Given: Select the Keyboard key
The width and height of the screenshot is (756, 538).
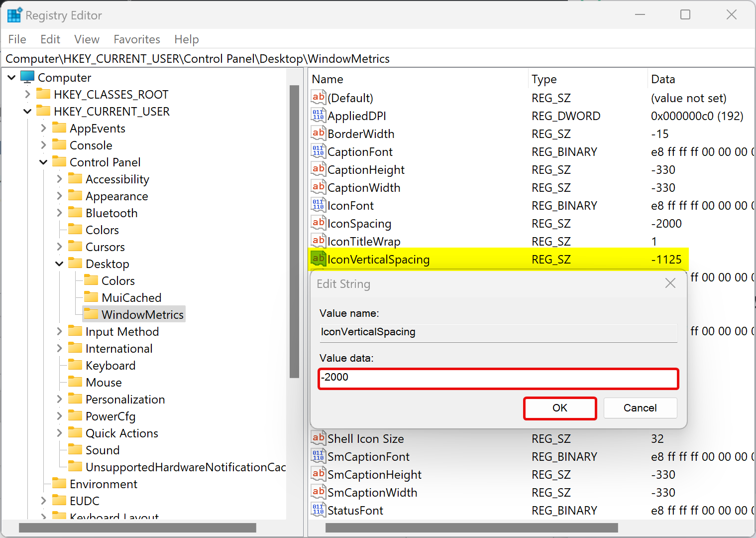Looking at the screenshot, I should (110, 366).
